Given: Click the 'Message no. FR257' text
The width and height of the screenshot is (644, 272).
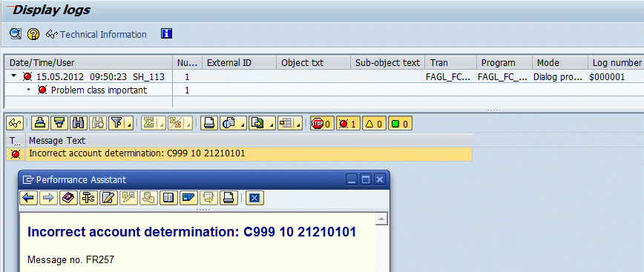Looking at the screenshot, I should pyautogui.click(x=70, y=259).
